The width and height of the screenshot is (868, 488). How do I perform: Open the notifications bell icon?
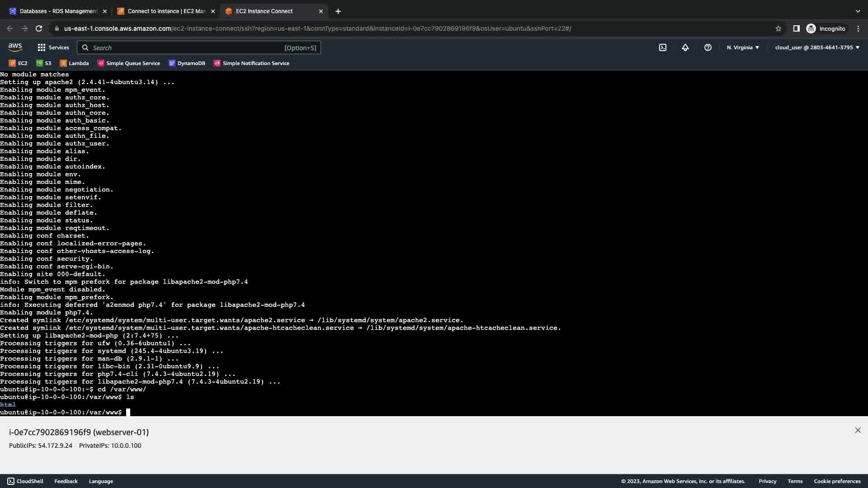685,47
